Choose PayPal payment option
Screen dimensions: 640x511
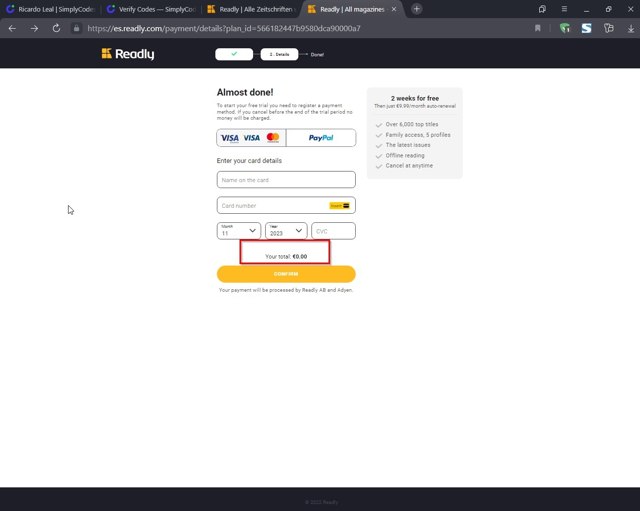(x=321, y=138)
